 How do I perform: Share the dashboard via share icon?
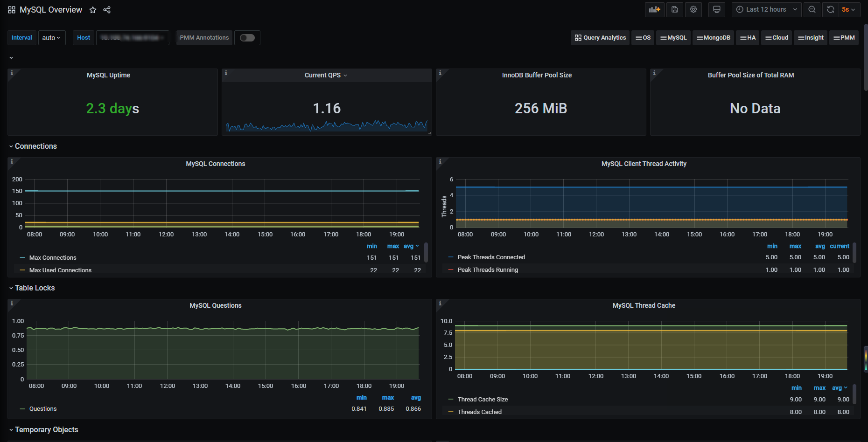tap(107, 10)
